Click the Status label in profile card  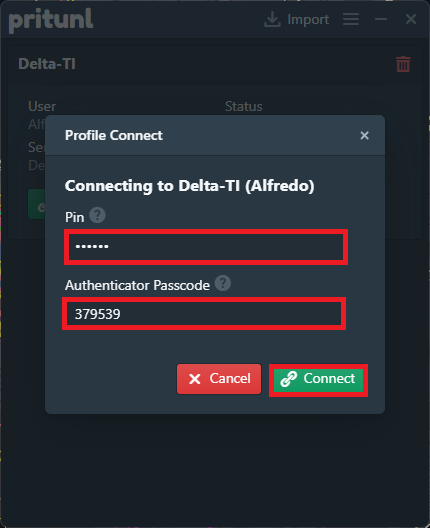point(243,106)
